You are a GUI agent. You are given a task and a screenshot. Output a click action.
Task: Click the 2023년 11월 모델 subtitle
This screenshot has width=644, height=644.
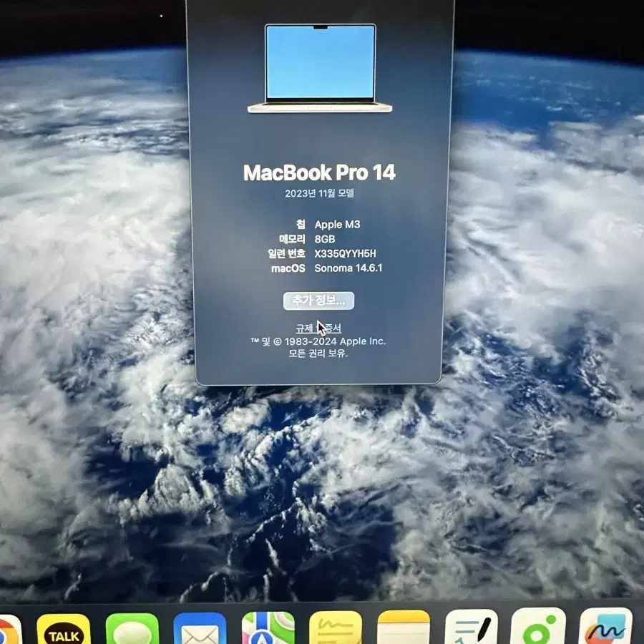click(319, 193)
